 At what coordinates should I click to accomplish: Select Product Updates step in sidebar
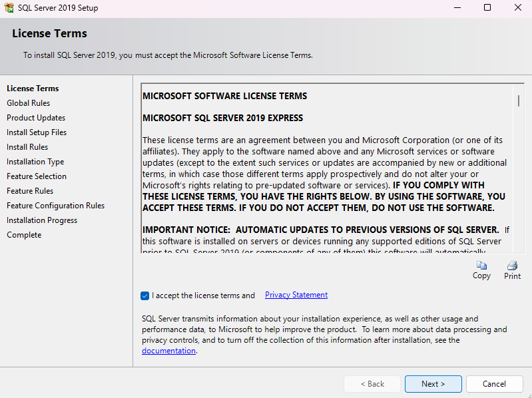tap(36, 118)
